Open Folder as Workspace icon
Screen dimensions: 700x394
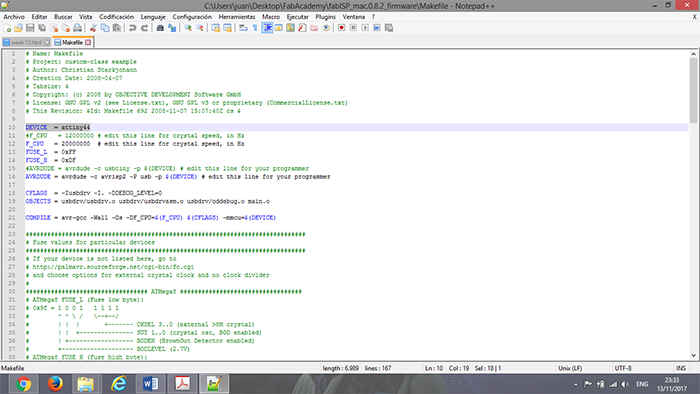(x=314, y=28)
